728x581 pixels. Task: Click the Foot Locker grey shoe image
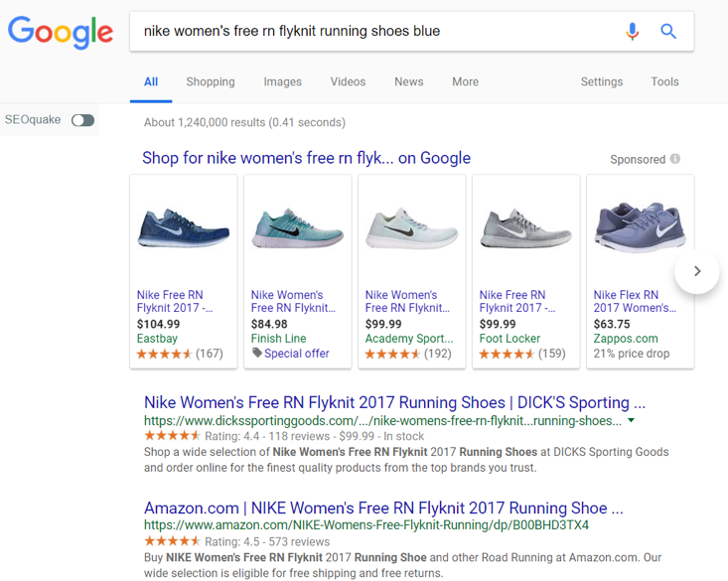tap(526, 228)
